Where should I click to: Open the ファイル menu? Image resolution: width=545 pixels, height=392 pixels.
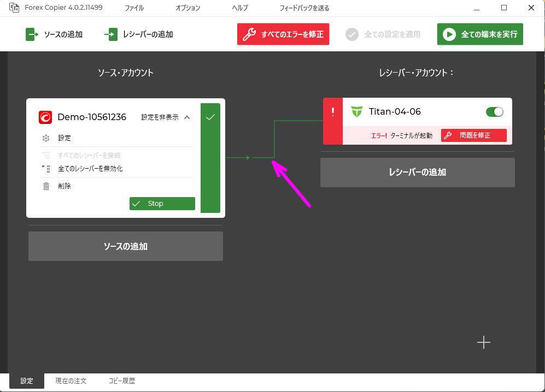(134, 8)
